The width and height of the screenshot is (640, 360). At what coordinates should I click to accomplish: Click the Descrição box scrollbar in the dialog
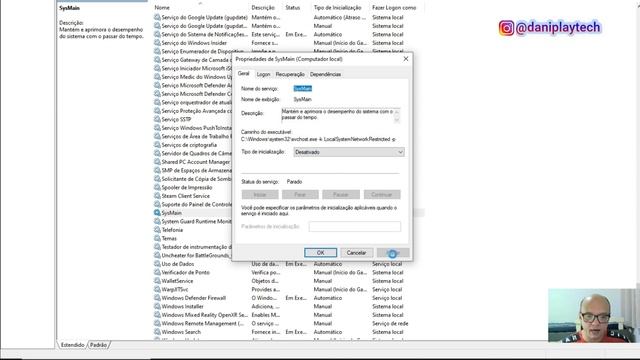click(397, 115)
